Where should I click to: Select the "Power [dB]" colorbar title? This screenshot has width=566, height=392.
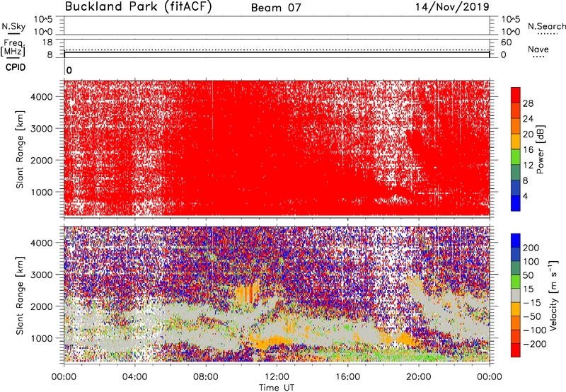540,149
